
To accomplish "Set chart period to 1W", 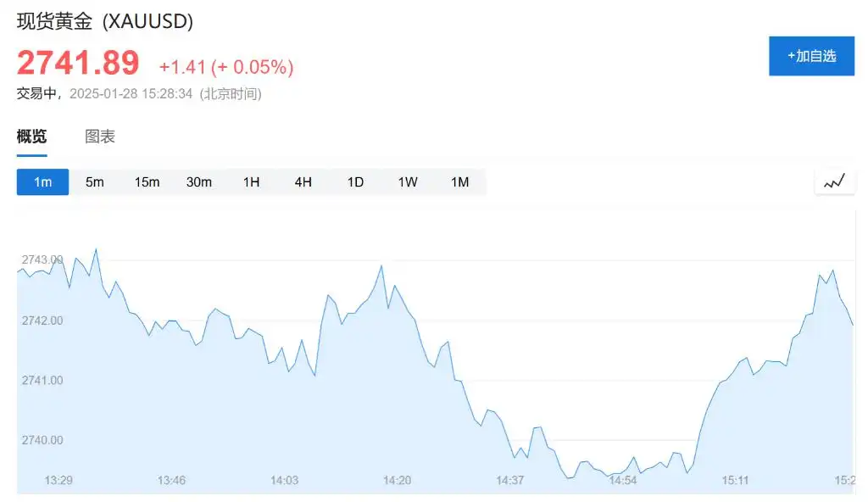I will (408, 181).
